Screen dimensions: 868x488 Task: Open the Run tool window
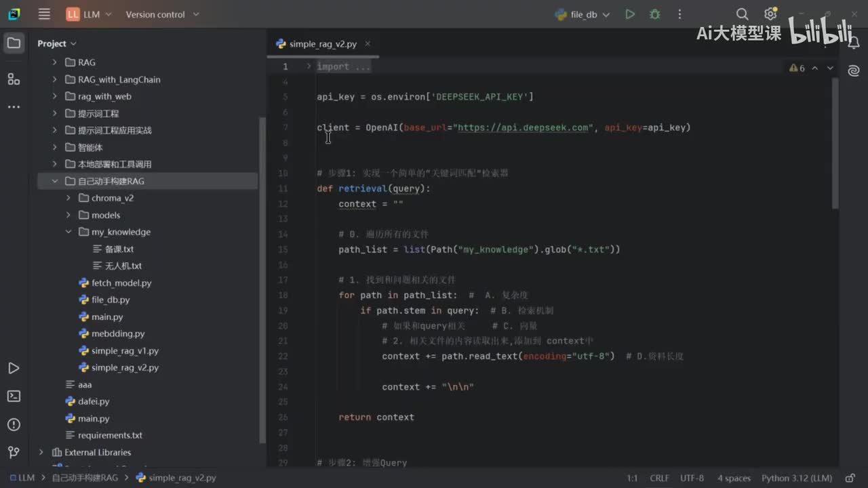pos(14,368)
